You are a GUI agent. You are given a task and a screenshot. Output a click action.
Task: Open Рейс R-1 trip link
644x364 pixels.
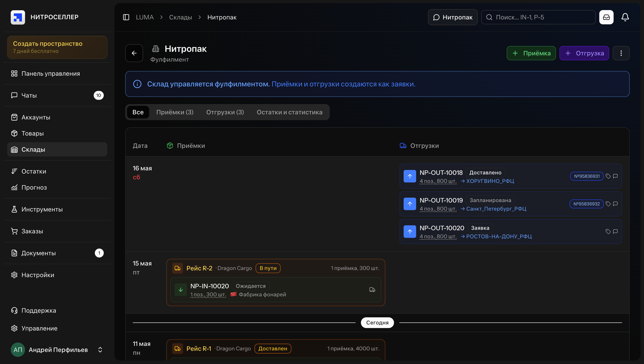pyautogui.click(x=199, y=349)
